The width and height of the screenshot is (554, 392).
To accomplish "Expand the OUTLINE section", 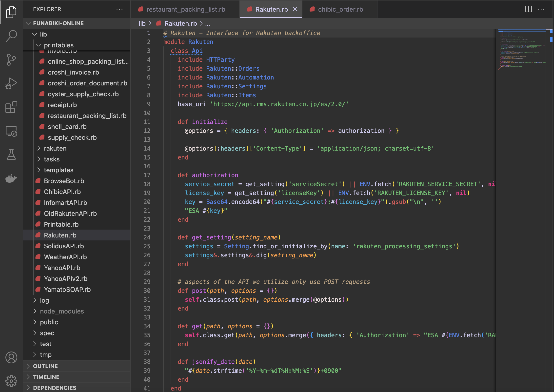I will coord(77,366).
